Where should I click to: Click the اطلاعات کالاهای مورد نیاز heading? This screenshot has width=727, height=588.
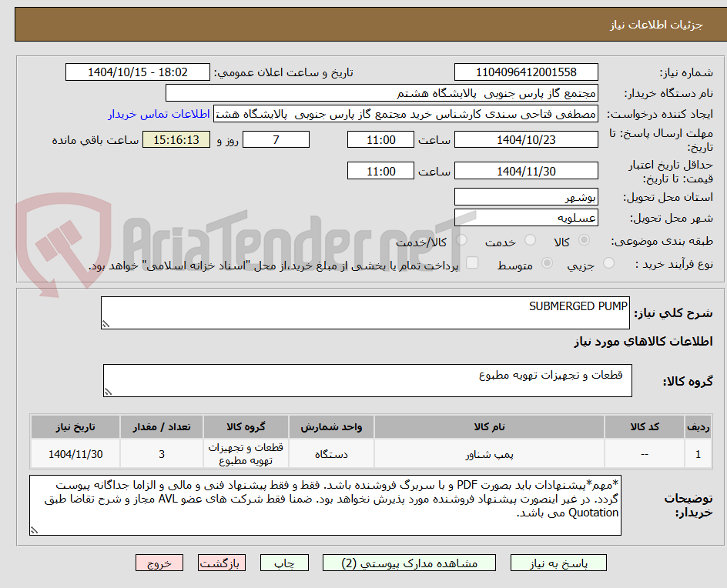644,342
